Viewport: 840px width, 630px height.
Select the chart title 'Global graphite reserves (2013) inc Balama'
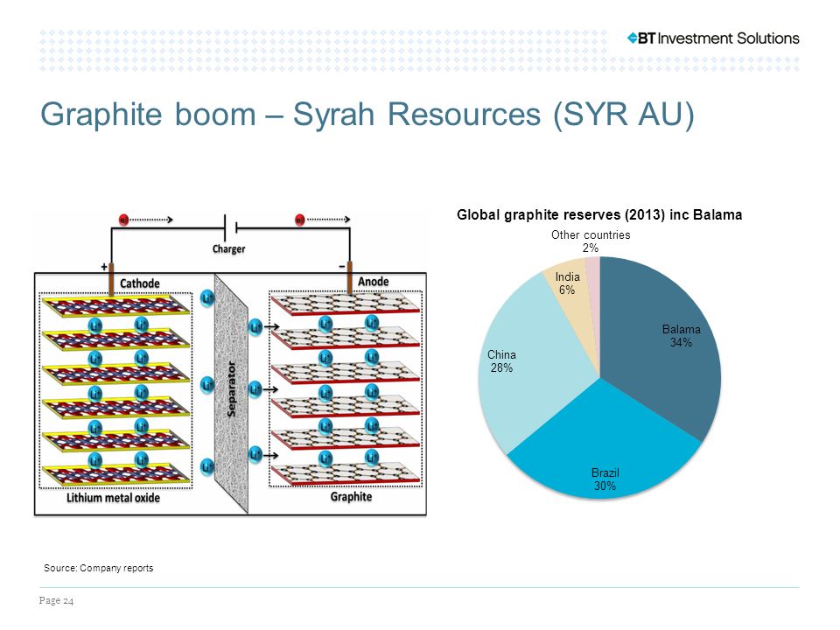(599, 215)
